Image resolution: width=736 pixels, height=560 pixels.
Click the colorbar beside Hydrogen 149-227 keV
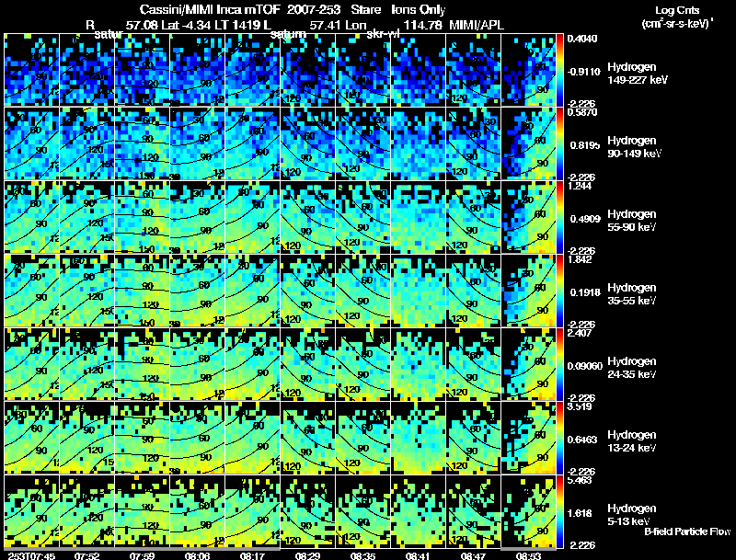[x=559, y=70]
